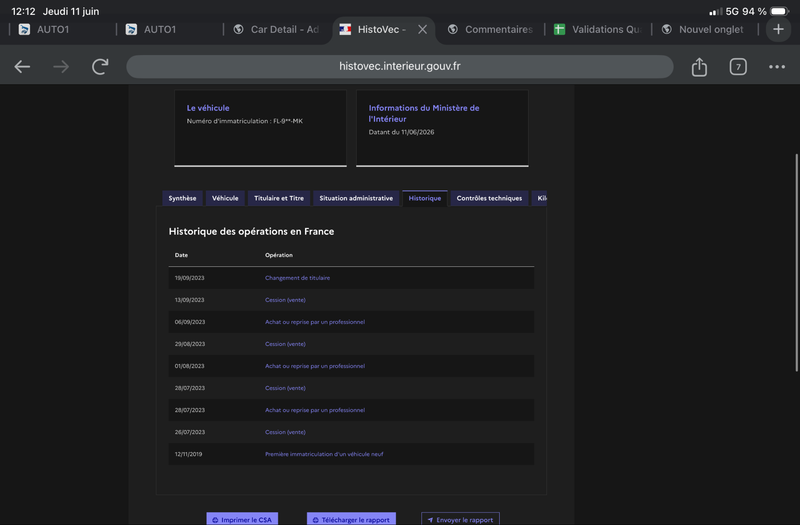Open the Contrôles techniques tab
The height and width of the screenshot is (525, 800).
coord(489,198)
